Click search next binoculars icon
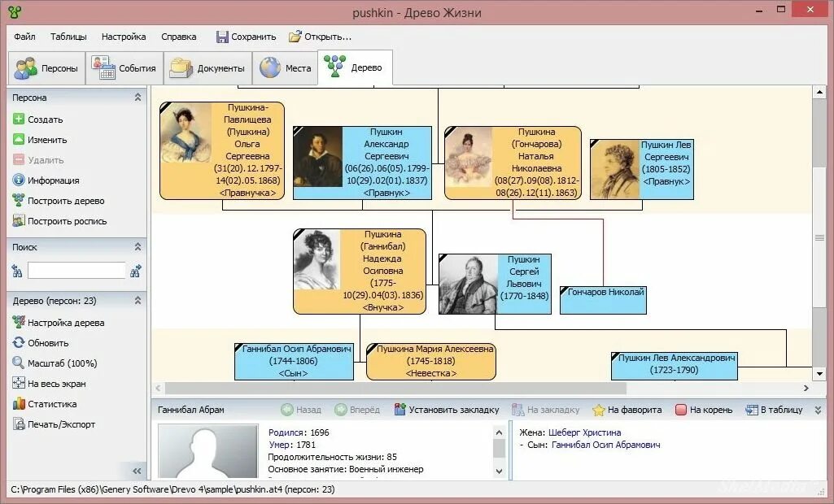Image resolution: width=834 pixels, height=504 pixels. click(136, 272)
